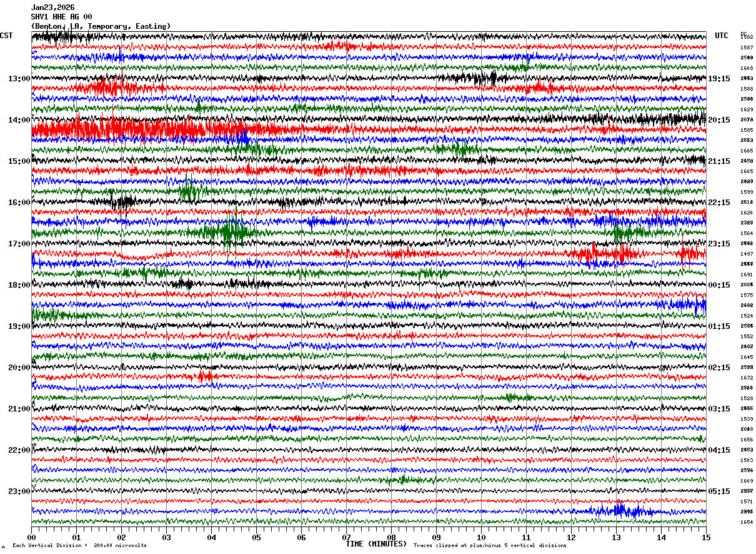756x554 pixels.
Task: Click the 00:15 UTC row label
Action: (x=719, y=285)
